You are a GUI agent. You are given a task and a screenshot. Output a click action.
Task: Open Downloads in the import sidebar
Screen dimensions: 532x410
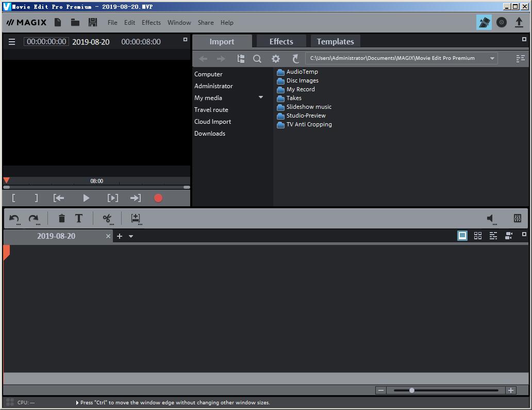click(x=210, y=134)
